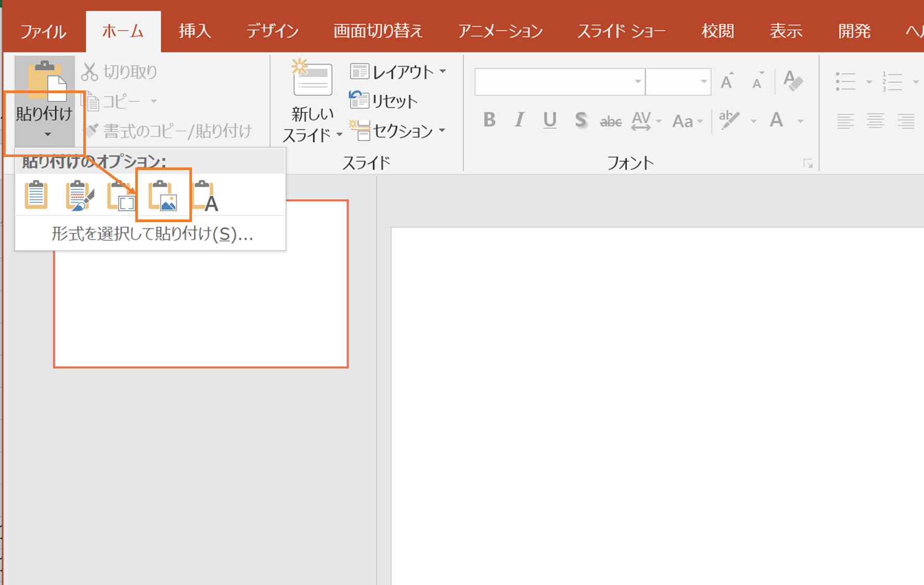924x585 pixels.
Task: Open 形式を選択して貼り付け(S)... dialog
Action: click(152, 234)
